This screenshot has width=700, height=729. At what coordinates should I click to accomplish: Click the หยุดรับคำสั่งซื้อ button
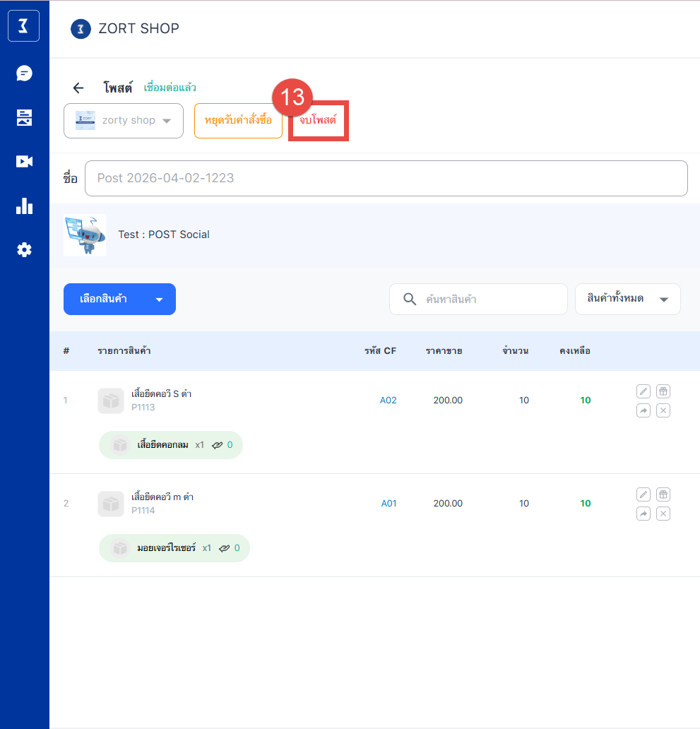point(238,121)
